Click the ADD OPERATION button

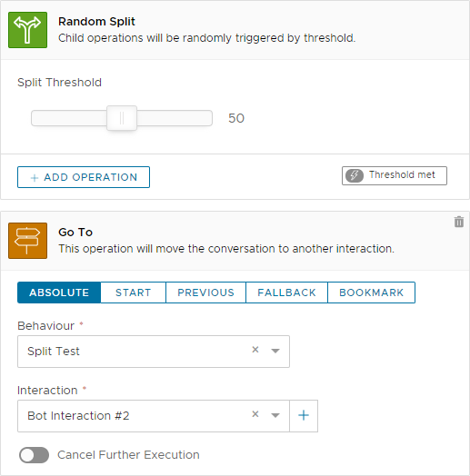click(84, 177)
